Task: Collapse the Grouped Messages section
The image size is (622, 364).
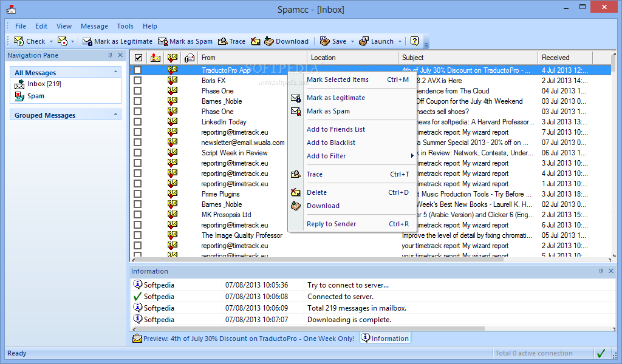Action: [x=115, y=115]
